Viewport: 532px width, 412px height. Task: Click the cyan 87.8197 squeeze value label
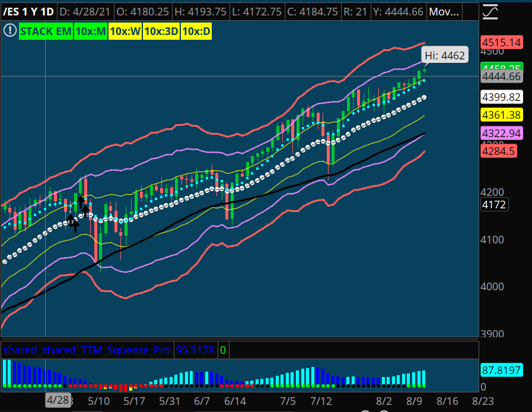(x=503, y=370)
